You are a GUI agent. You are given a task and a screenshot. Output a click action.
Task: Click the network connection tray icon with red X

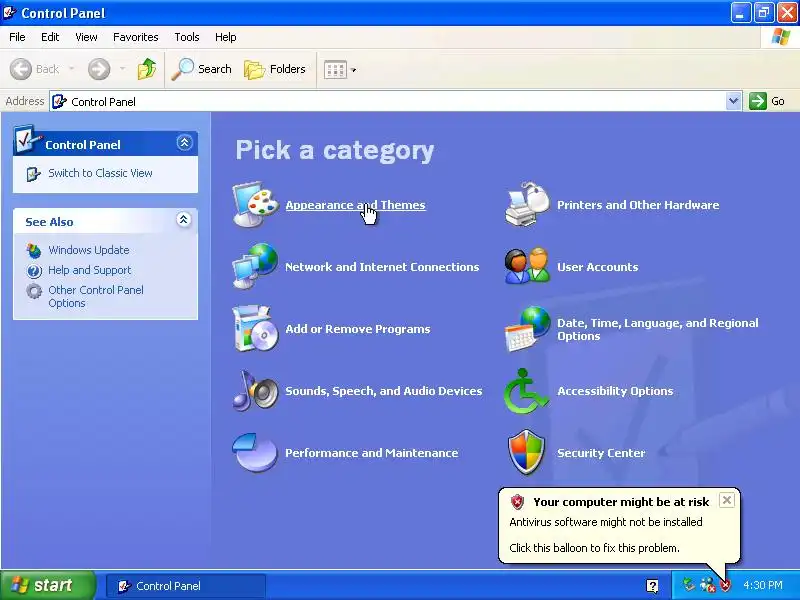click(x=708, y=585)
